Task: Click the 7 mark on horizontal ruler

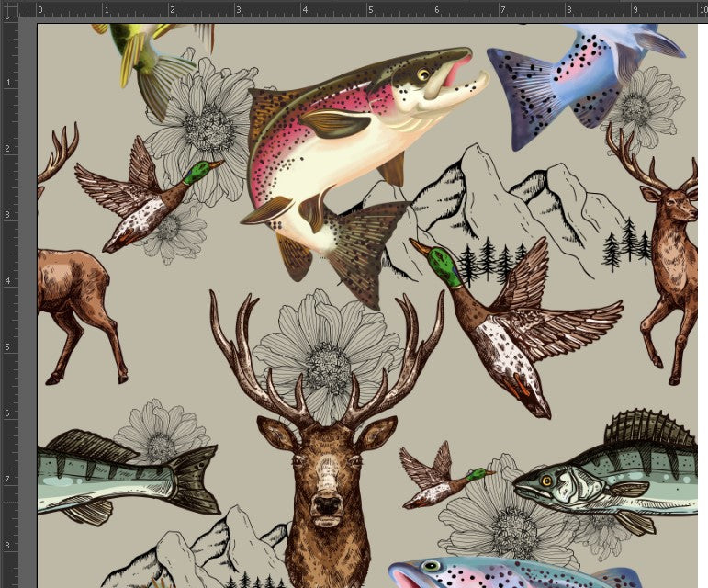Action: coord(503,9)
